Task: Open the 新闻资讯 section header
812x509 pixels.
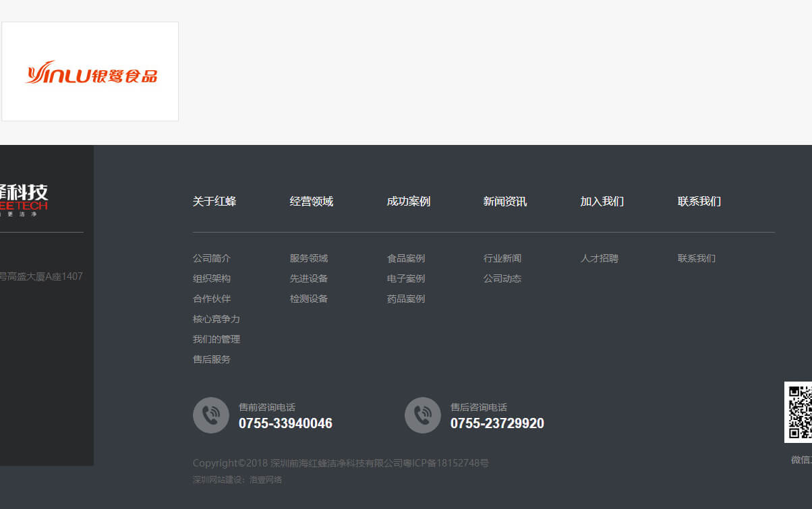Action: coord(504,201)
